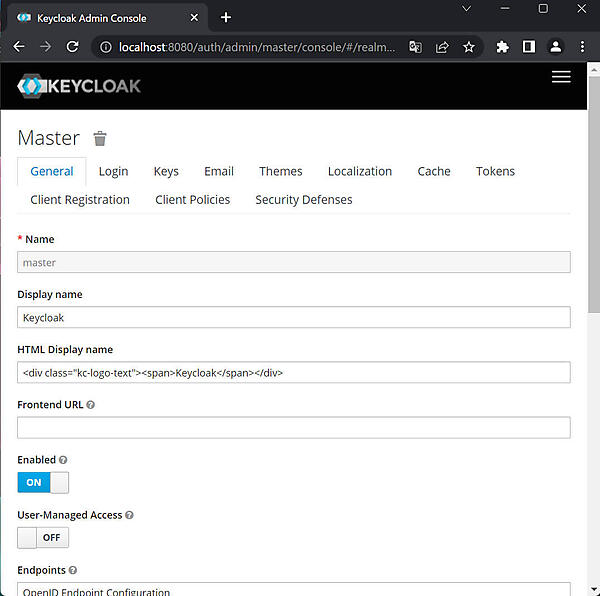Click the Enabled help question icon
The width and height of the screenshot is (600, 596).
pyautogui.click(x=64, y=460)
